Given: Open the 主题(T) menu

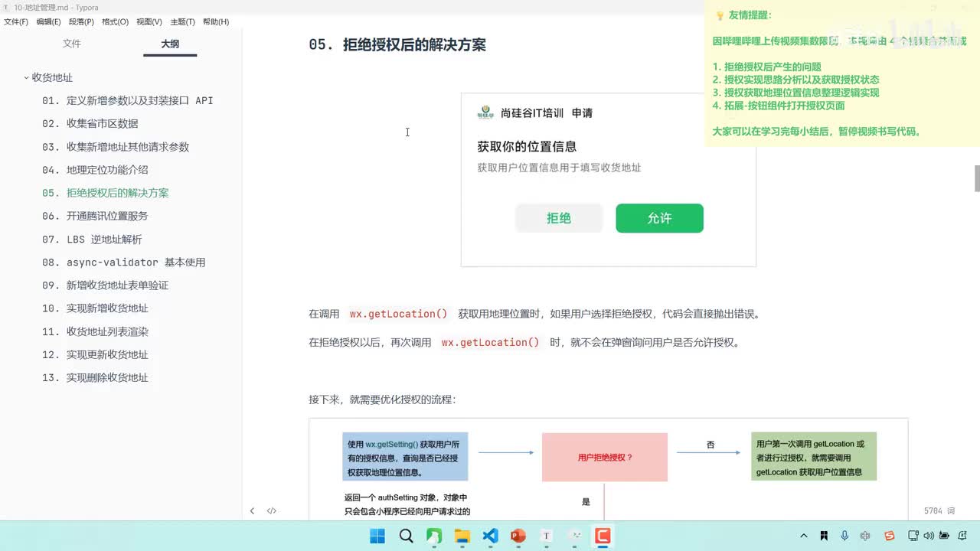Looking at the screenshot, I should [182, 21].
